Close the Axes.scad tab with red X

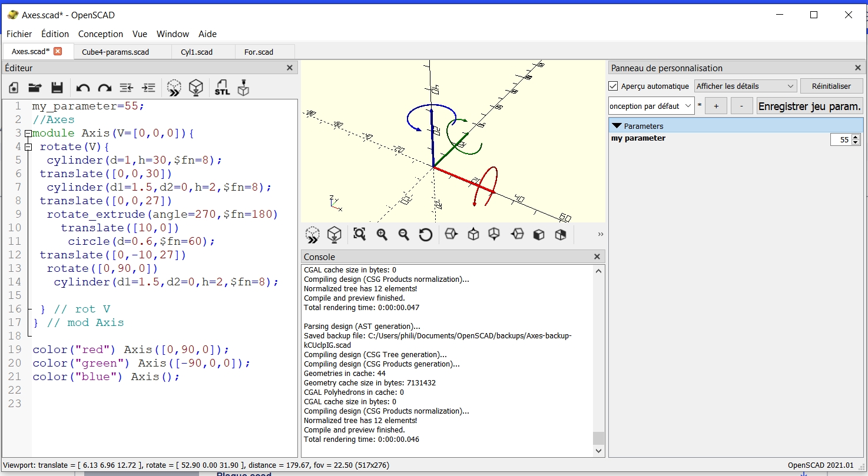(x=58, y=51)
